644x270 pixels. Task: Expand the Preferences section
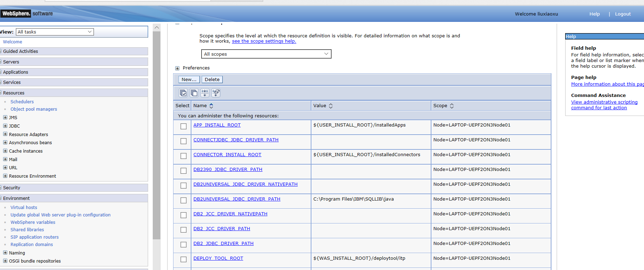[177, 68]
